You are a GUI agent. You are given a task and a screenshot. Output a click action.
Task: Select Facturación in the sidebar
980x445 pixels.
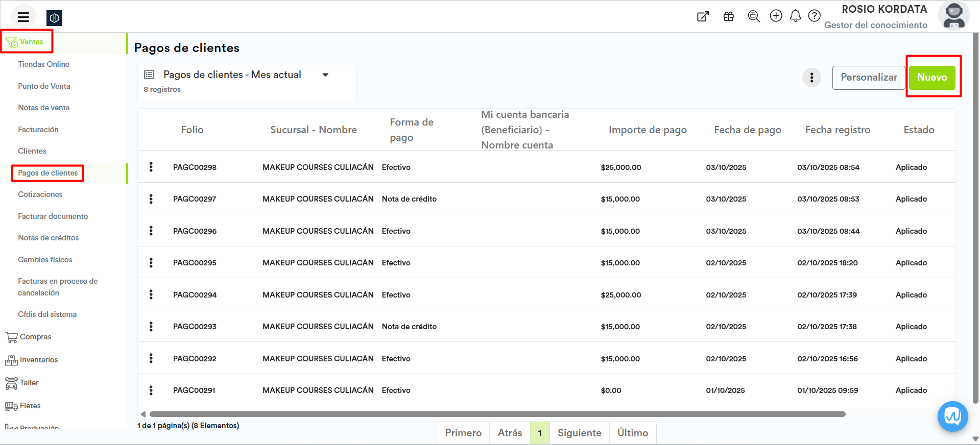(38, 130)
